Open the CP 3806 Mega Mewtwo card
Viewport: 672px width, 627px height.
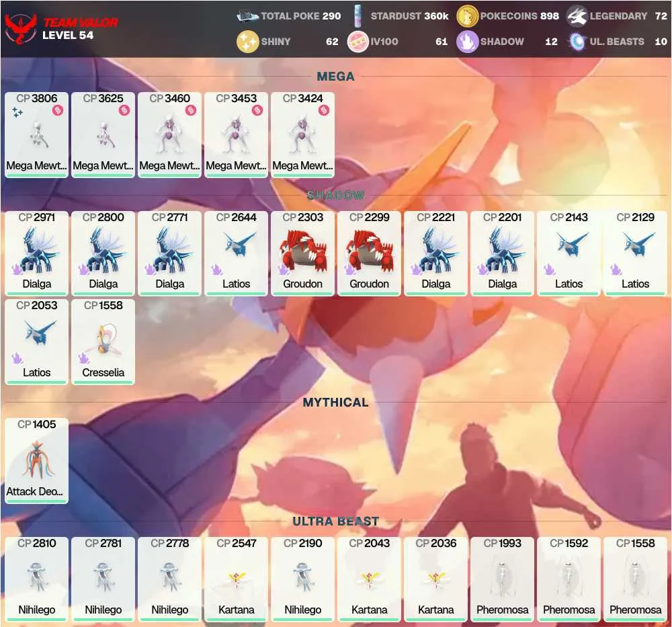tap(36, 134)
